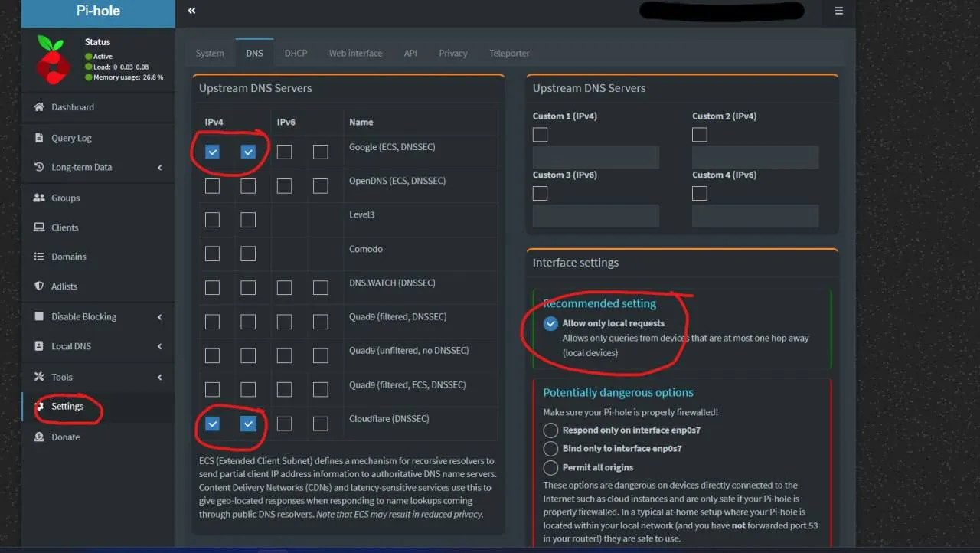Viewport: 980px width, 553px height.
Task: Click the Groups people icon
Action: coord(39,198)
